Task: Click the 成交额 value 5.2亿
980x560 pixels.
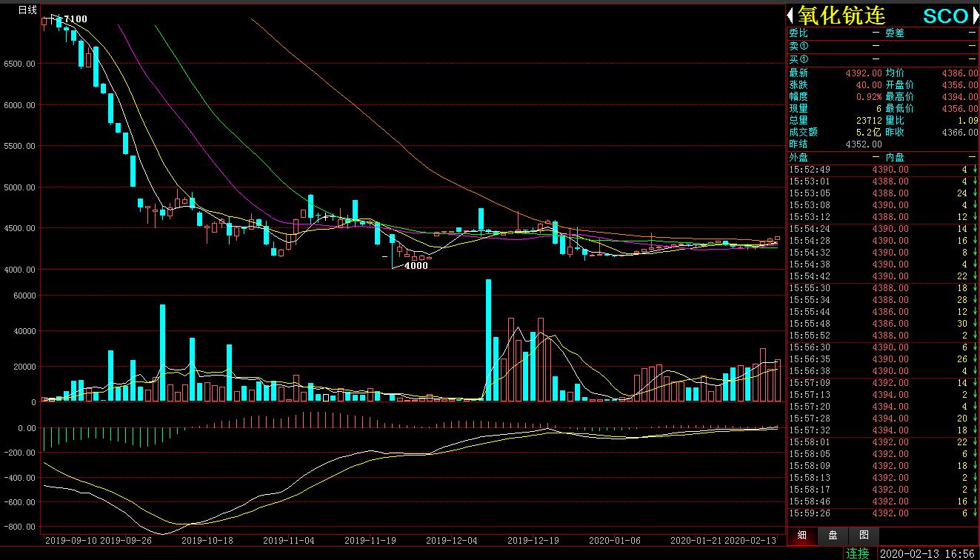Action: click(x=868, y=133)
